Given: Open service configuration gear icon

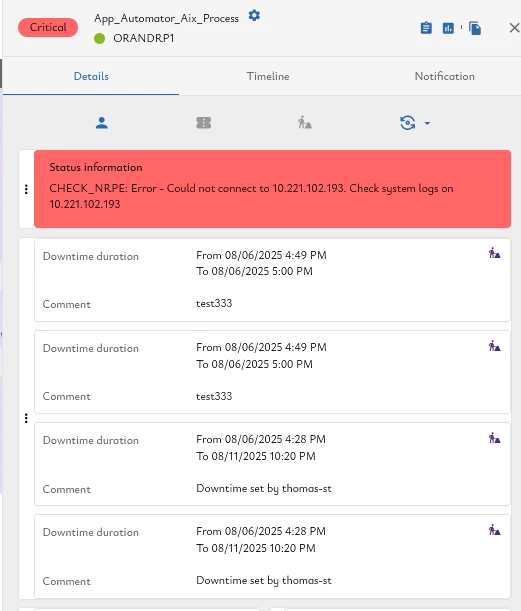Looking at the screenshot, I should click(x=254, y=16).
